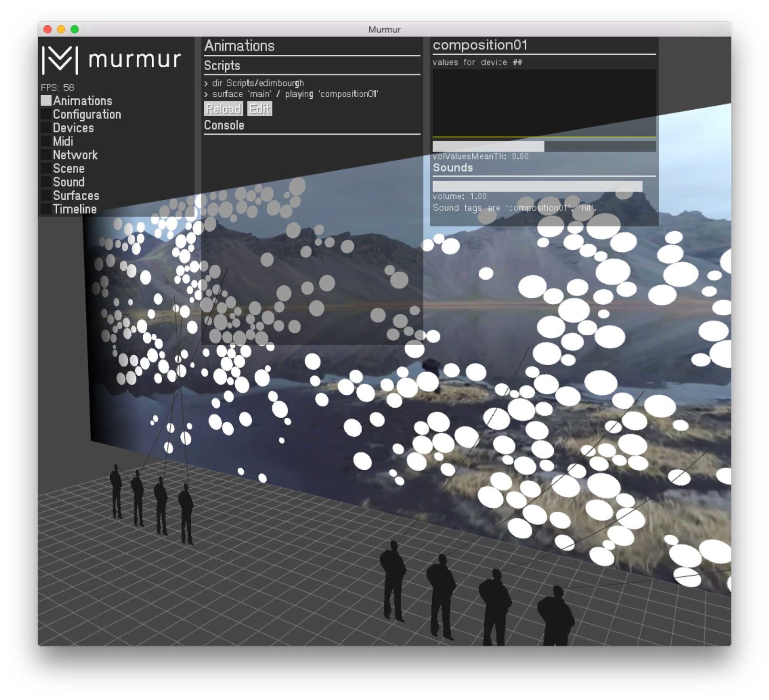Click the green macOS fullscreen button

pos(75,29)
